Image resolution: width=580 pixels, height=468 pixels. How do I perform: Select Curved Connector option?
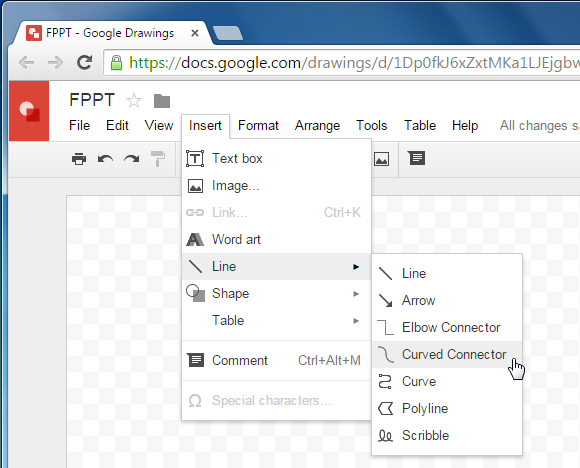447,354
